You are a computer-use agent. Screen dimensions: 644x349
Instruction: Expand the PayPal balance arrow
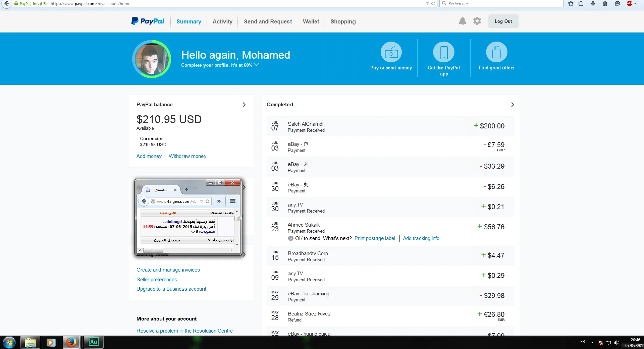[244, 105]
